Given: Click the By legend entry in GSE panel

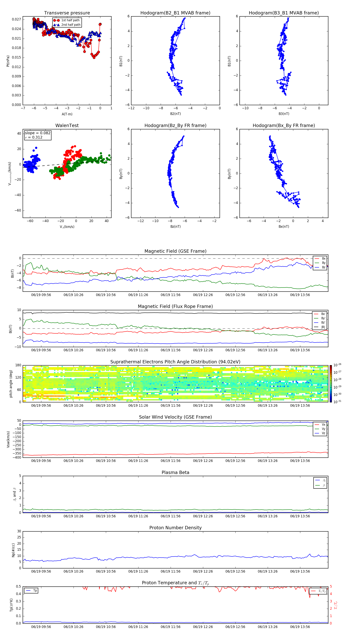Looking at the screenshot, I should [x=320, y=263].
